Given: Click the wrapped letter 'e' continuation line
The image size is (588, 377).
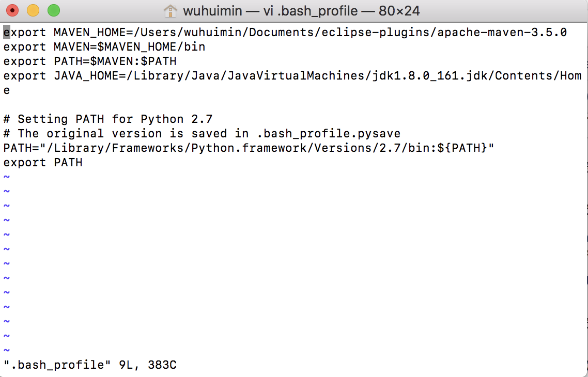Looking at the screenshot, I should (7, 90).
